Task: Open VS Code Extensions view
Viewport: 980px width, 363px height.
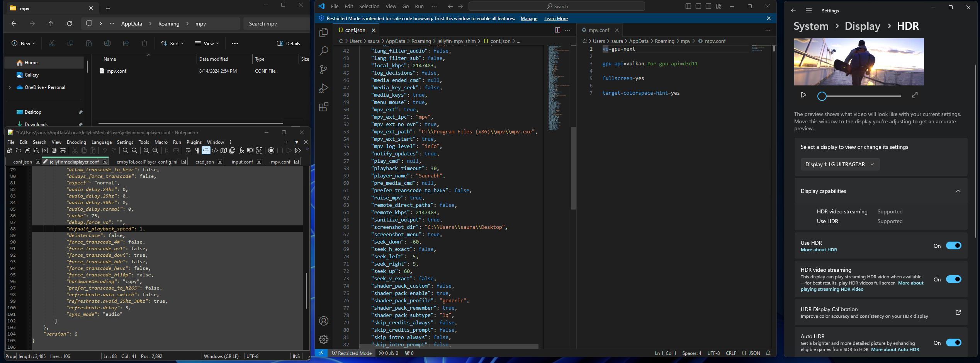Action: [x=324, y=107]
